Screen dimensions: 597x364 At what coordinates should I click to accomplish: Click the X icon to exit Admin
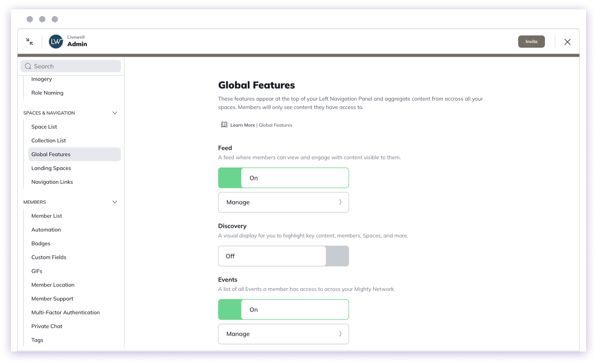click(567, 41)
